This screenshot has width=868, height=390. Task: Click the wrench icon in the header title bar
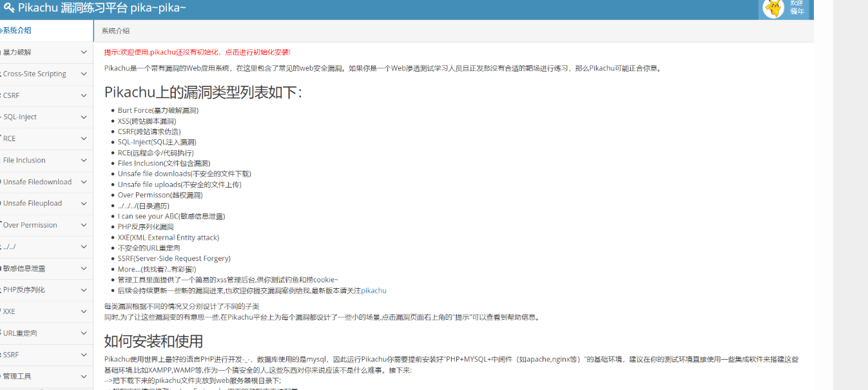[x=8, y=8]
